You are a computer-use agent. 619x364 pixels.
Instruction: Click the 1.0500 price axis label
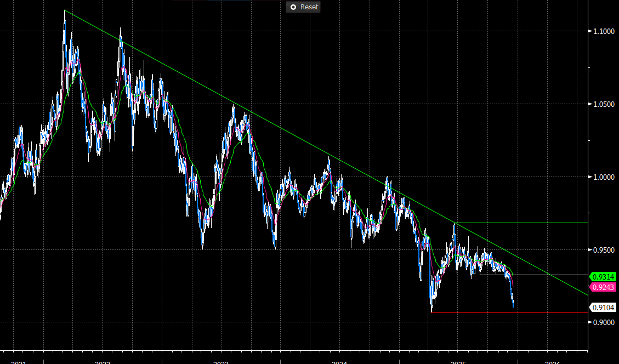(603, 104)
